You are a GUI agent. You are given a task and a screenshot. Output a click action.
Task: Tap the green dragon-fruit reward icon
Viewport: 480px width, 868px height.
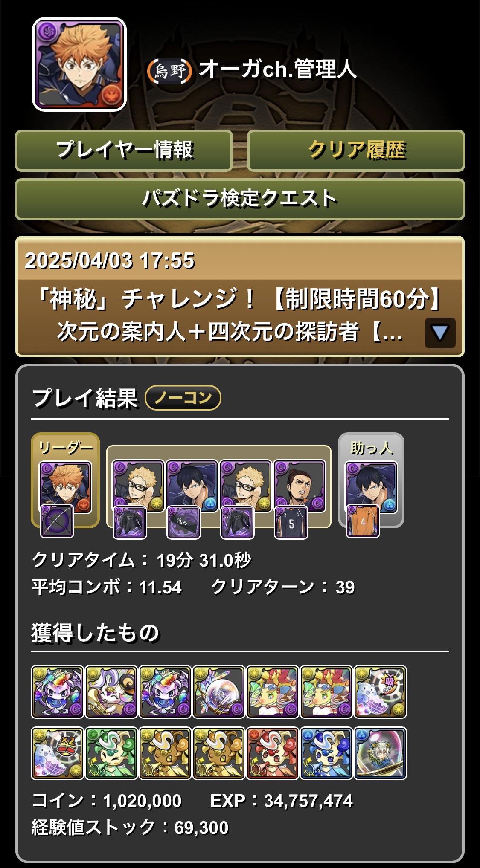[111, 753]
